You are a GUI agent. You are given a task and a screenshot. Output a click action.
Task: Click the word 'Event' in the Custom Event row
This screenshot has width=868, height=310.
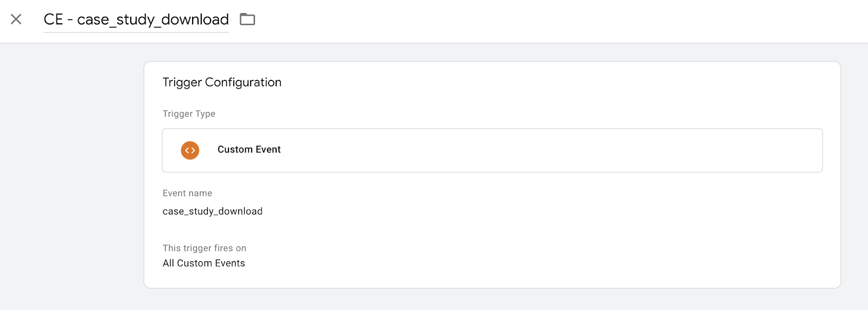(268, 149)
